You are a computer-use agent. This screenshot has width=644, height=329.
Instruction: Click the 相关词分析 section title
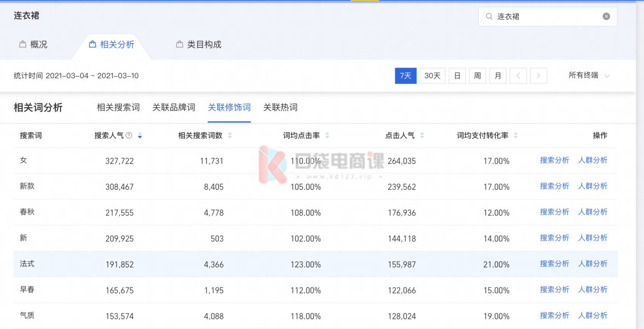[38, 108]
